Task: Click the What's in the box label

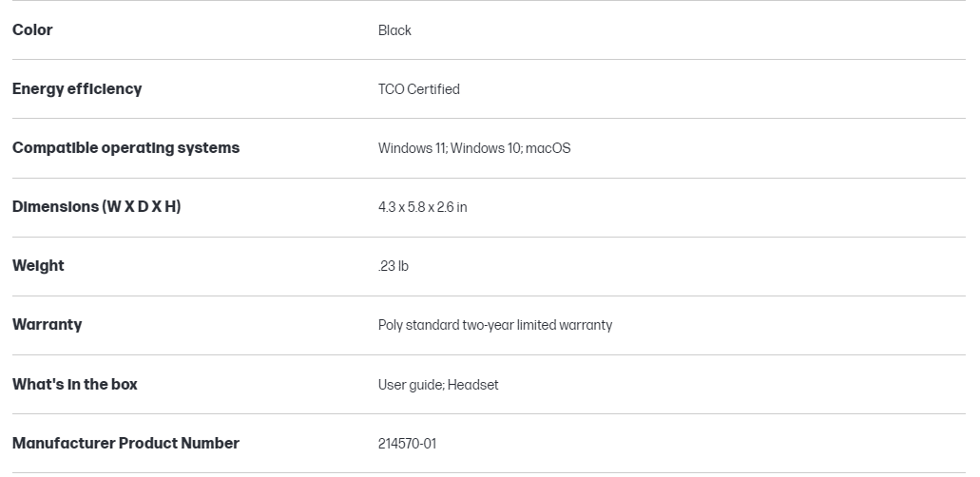Action: pos(74,385)
